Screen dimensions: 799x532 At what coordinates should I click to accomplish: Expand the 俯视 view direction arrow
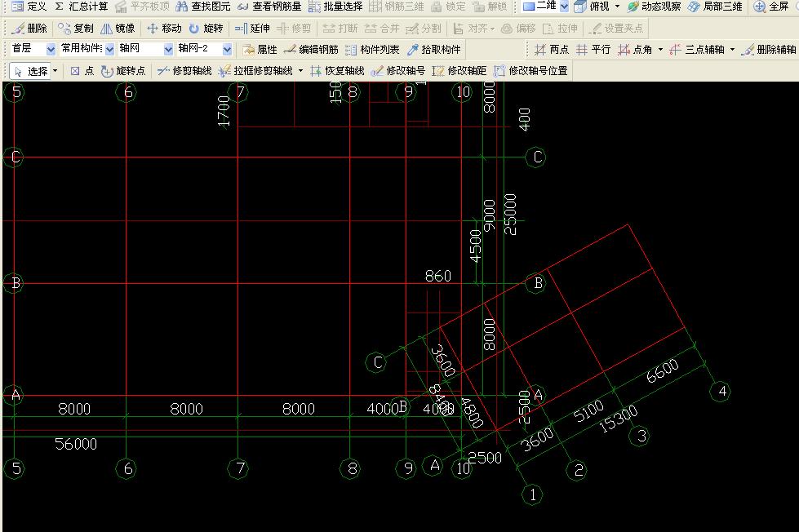click(618, 7)
